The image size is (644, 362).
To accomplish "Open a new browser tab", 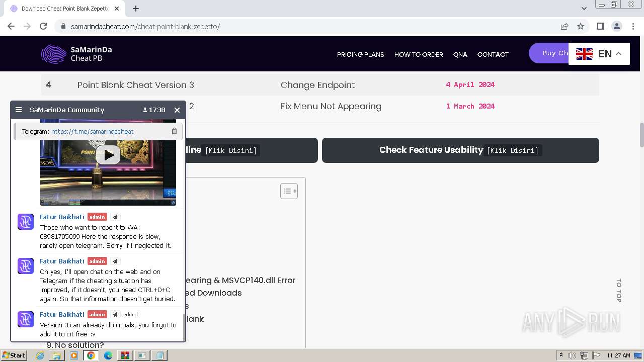I will coord(136,9).
